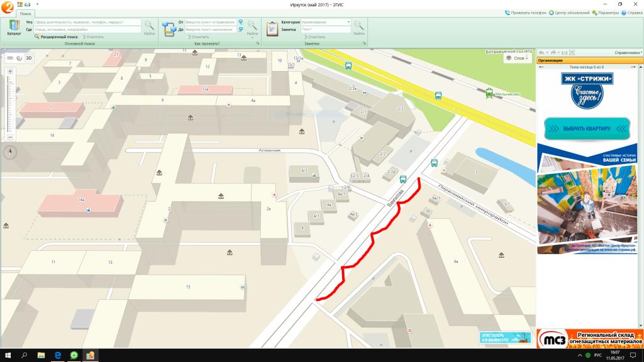Click ВЫБРАТЬ КВАРТИРУ banner button
The height and width of the screenshot is (362, 644).
click(x=586, y=129)
